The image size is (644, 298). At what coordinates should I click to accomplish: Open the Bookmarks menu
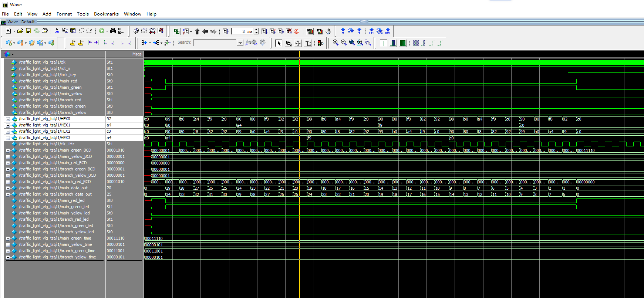click(x=106, y=14)
